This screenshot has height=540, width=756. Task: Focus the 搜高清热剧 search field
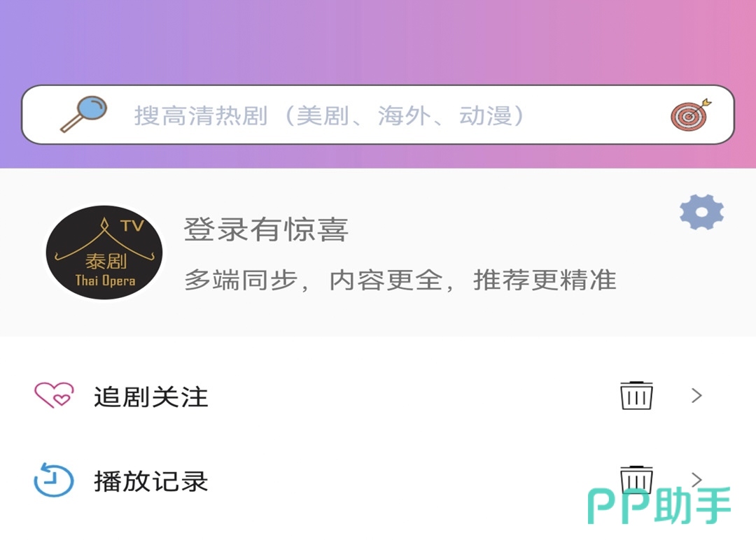377,115
